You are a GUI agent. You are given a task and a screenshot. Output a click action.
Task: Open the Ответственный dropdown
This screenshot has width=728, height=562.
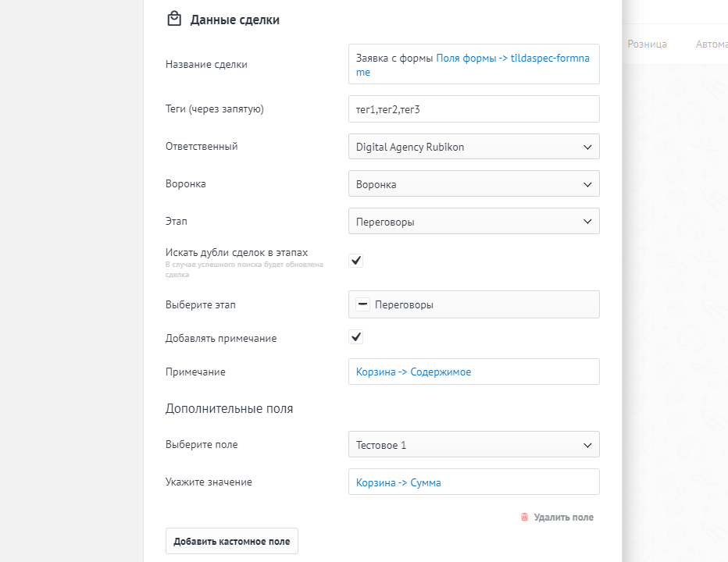click(473, 147)
